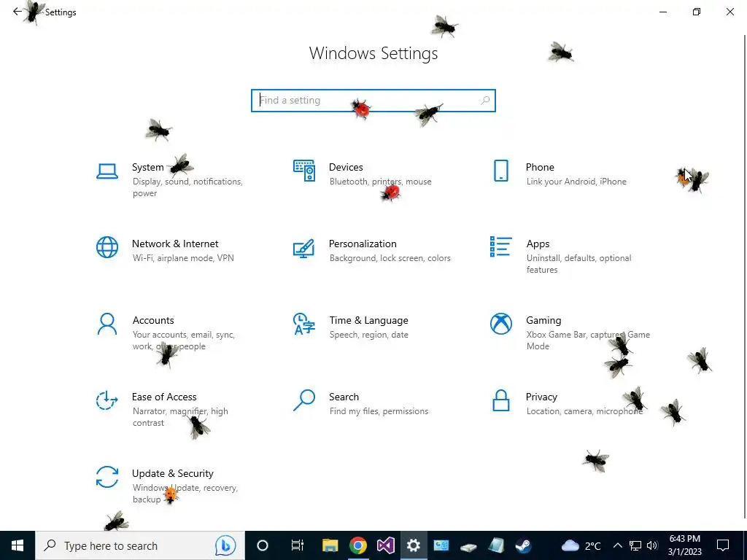Open Devices via the keyboard and speaker icon
Viewport: 747px width, 560px height.
coord(304,171)
